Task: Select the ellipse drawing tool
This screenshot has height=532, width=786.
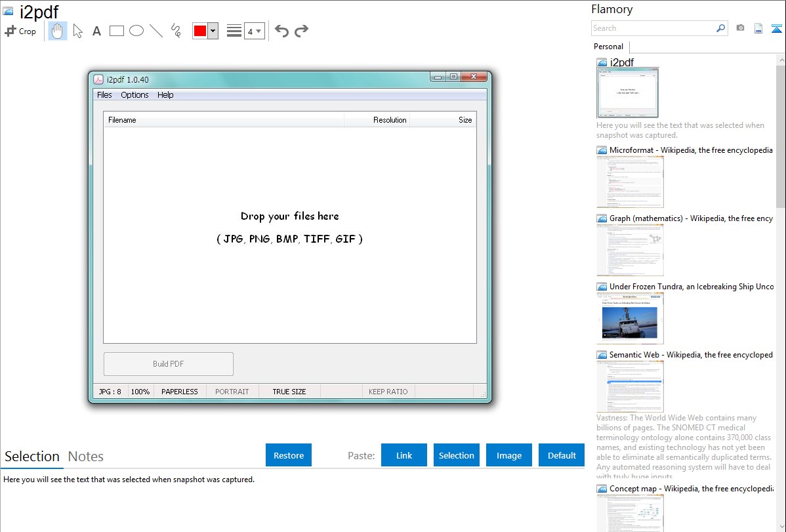Action: click(136, 31)
